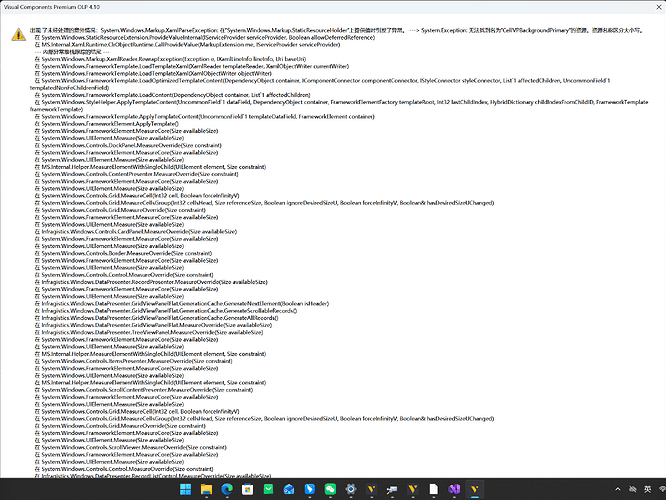Open the Wi-Fi network tray icon
666x500 pixels.
tap(662, 489)
